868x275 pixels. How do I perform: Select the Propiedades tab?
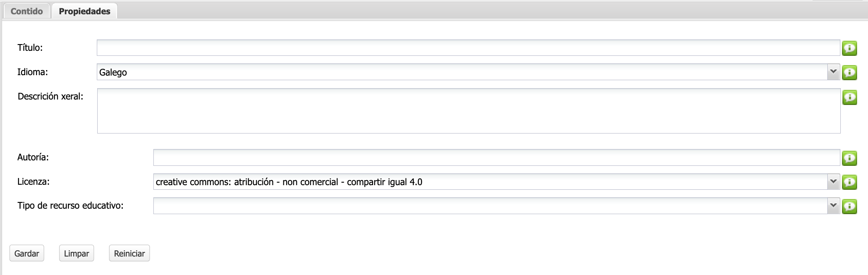pos(85,11)
